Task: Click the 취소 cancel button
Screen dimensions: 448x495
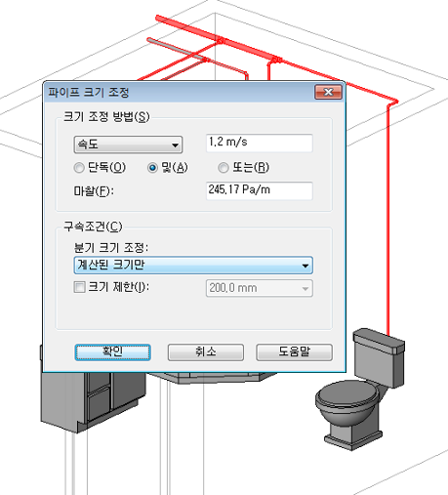Action: pos(206,352)
